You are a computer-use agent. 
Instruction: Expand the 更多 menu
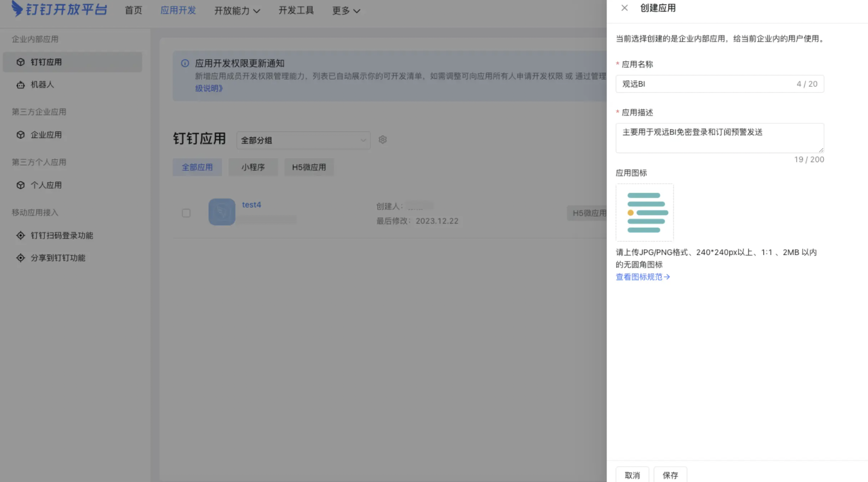(346, 11)
